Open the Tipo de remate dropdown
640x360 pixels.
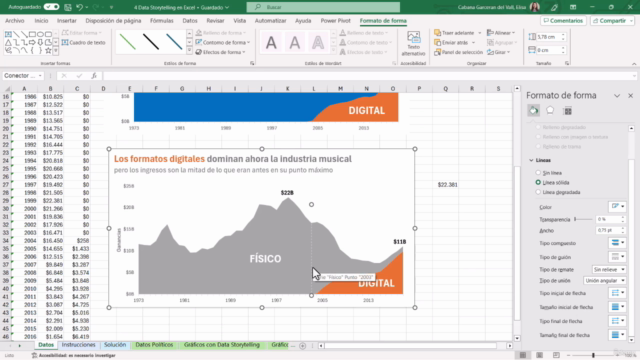609,269
